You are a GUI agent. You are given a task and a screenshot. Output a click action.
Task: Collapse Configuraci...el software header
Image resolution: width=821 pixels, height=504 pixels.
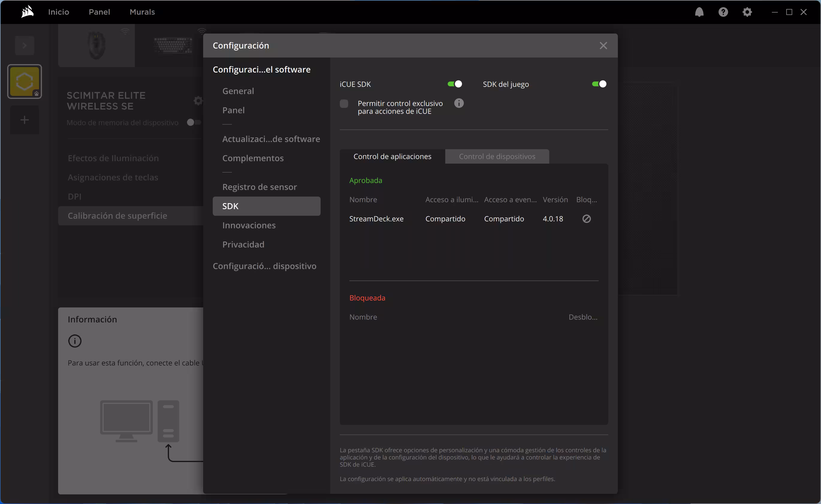pos(262,69)
